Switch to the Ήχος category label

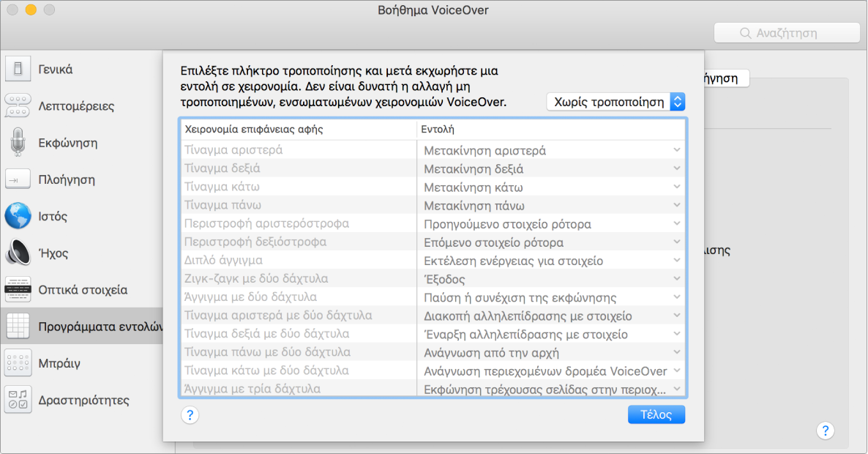(53, 253)
